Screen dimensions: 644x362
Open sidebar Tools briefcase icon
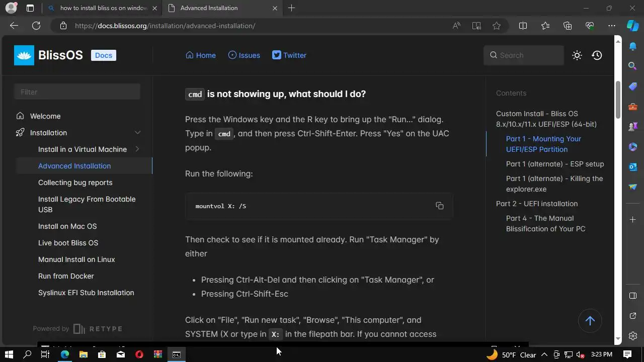point(633,107)
